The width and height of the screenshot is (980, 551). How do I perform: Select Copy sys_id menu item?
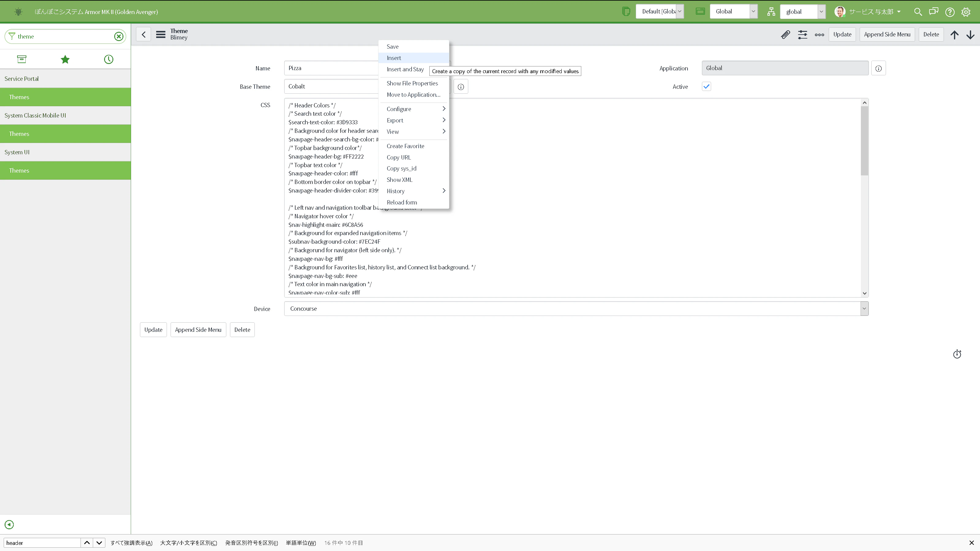click(413, 168)
